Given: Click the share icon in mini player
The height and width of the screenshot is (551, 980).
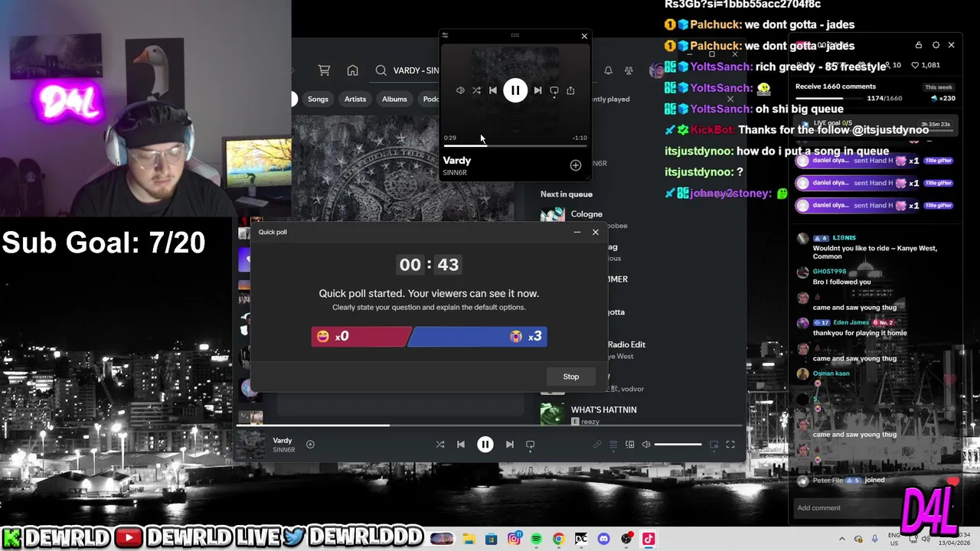Looking at the screenshot, I should [570, 90].
